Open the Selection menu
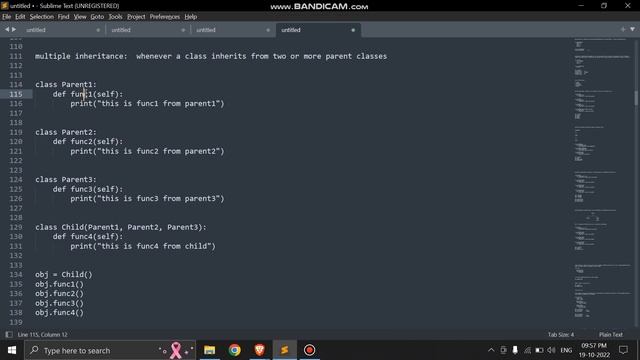The width and height of the screenshot is (640, 360). pos(42,17)
